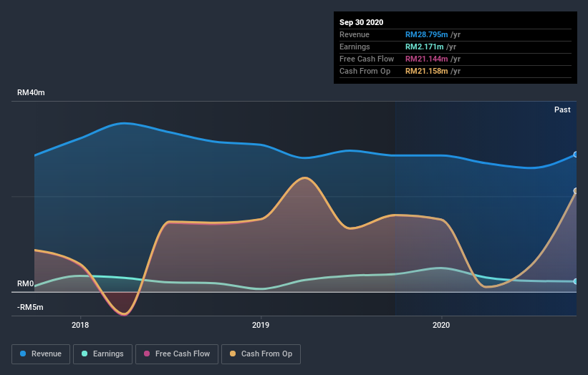The width and height of the screenshot is (588, 375).
Task: Click the RM2.171m earnings value
Action: [424, 47]
